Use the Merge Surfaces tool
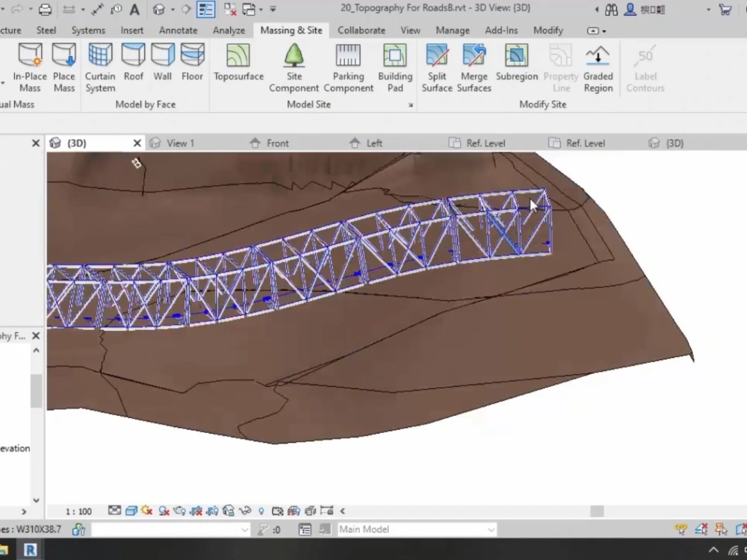 474,66
